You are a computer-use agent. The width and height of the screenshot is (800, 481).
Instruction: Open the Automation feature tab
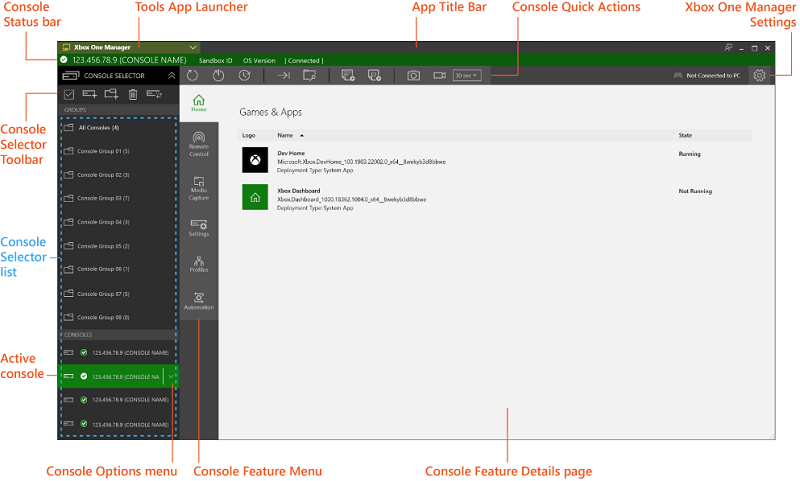click(x=199, y=300)
